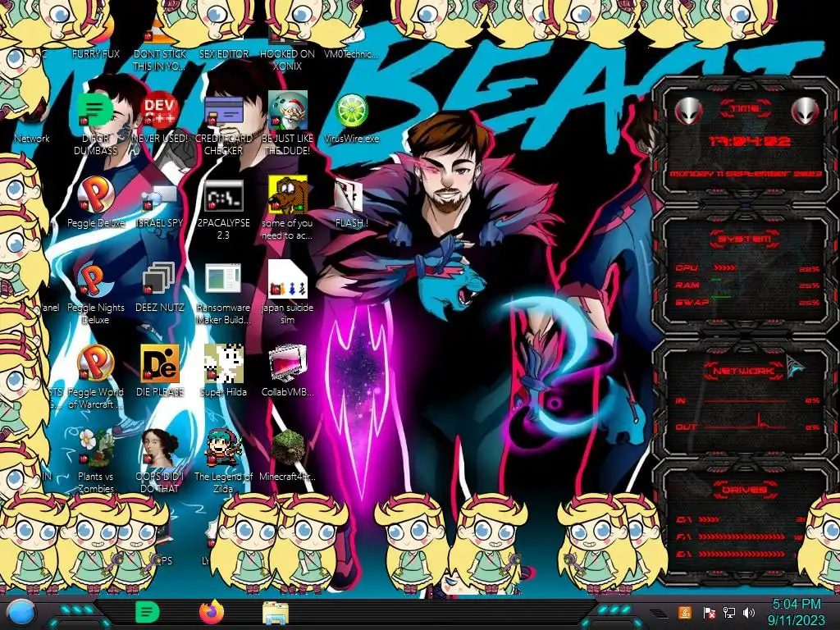
Task: Click the Santa 'BE JUST LIKE THE DUDE!' icon
Action: tap(287, 111)
